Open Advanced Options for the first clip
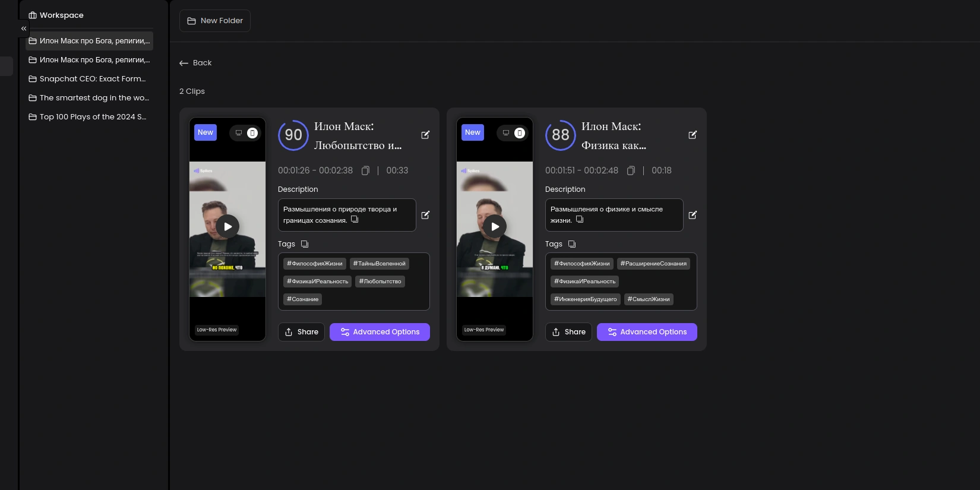Viewport: 980px width, 490px height. 380,332
